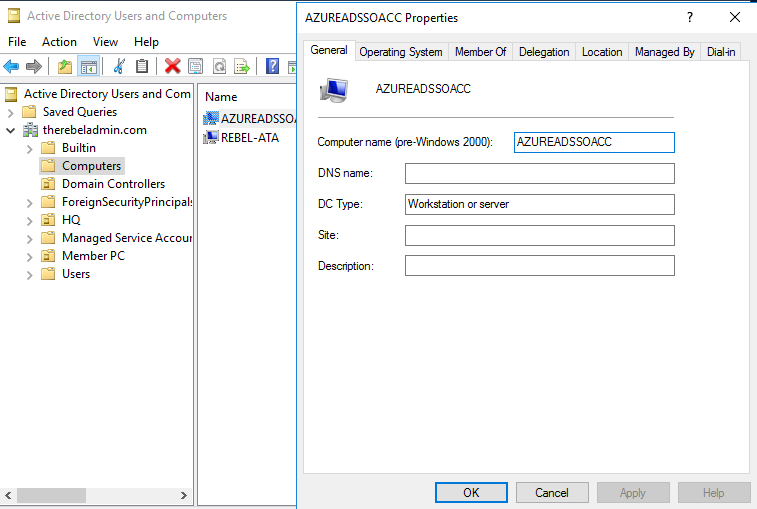Click the tree pane horizontal scrollbar thumb
Screen dimensions: 757x509
(x=52, y=495)
